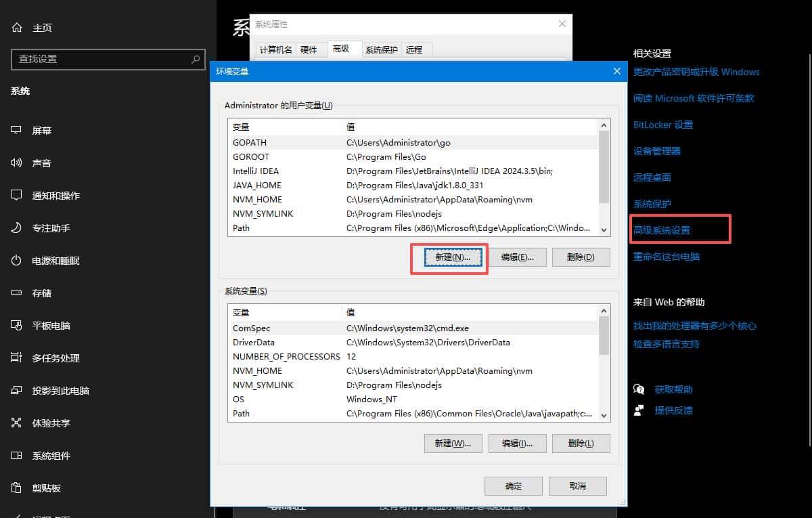The width and height of the screenshot is (812, 518).
Task: Switch to the 计算机名 tab
Action: (277, 49)
